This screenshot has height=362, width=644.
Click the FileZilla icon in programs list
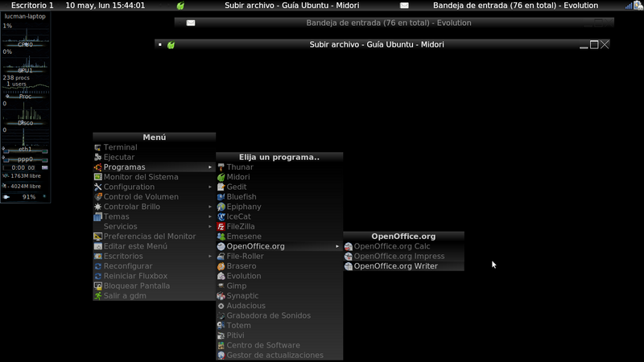(221, 227)
